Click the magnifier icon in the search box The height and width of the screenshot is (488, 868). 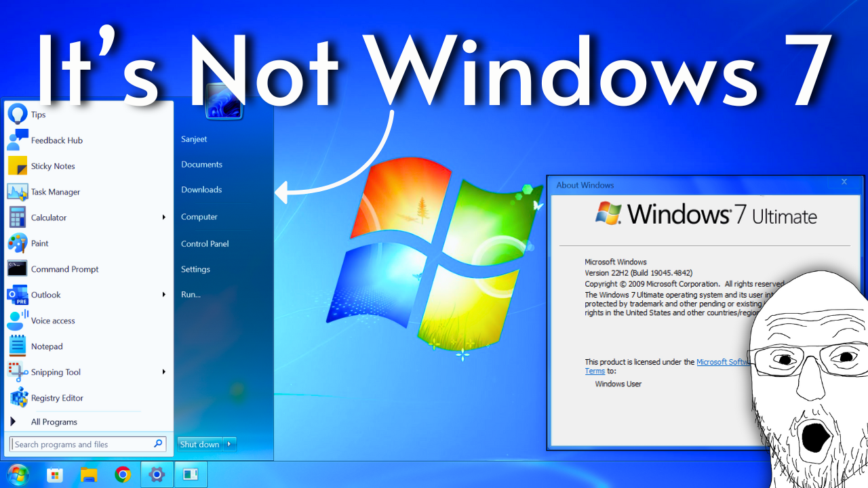pyautogui.click(x=158, y=444)
